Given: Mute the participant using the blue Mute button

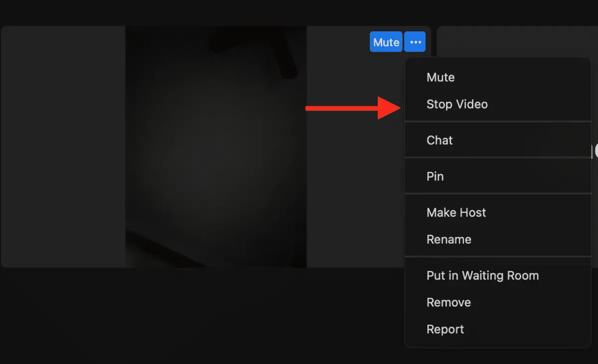Looking at the screenshot, I should click(386, 41).
